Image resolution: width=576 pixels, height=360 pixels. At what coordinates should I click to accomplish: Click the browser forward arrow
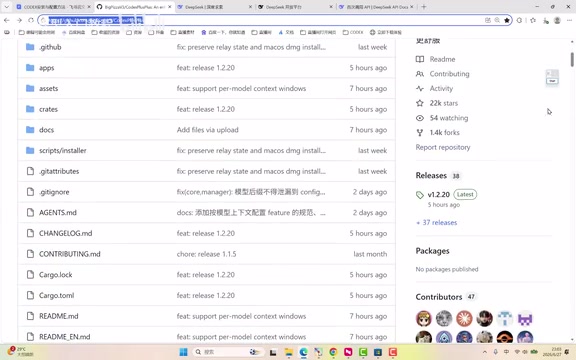click(x=19, y=20)
